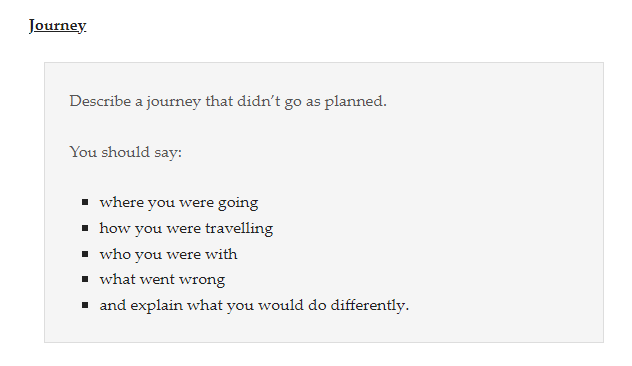Click the word 'Describe' at the sentence start
The image size is (632, 366).
pos(100,101)
